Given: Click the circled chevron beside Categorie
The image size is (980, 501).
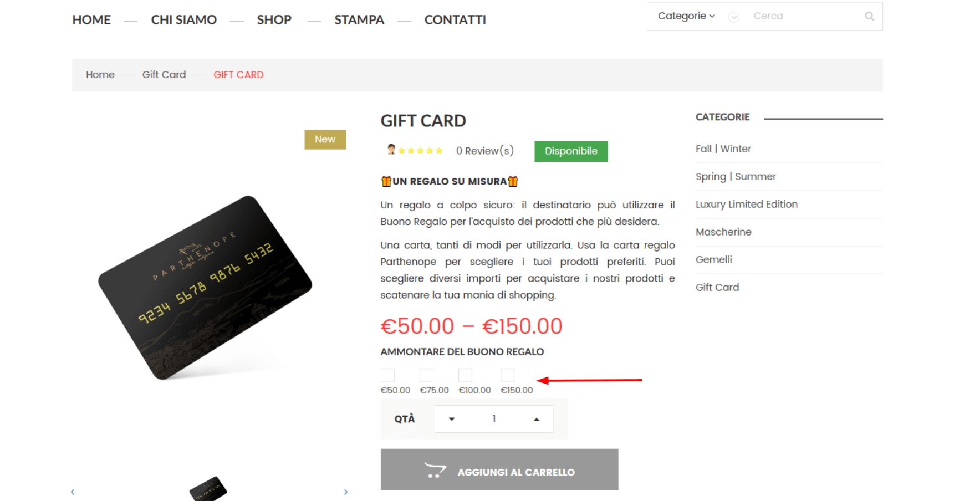Looking at the screenshot, I should click(734, 17).
